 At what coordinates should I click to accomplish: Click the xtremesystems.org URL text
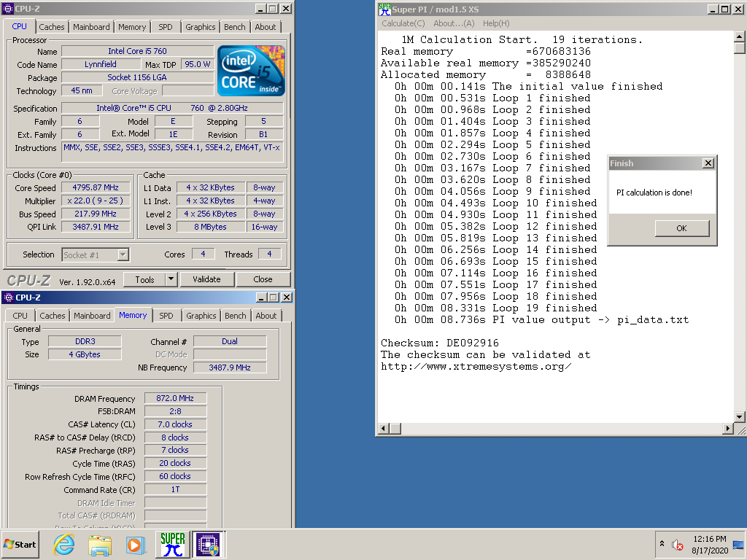tap(476, 366)
